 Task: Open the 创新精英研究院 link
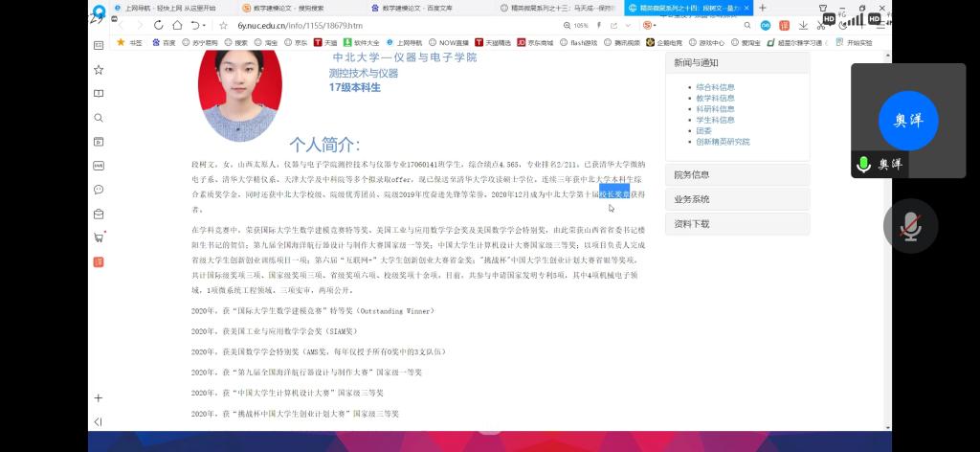[x=723, y=142]
